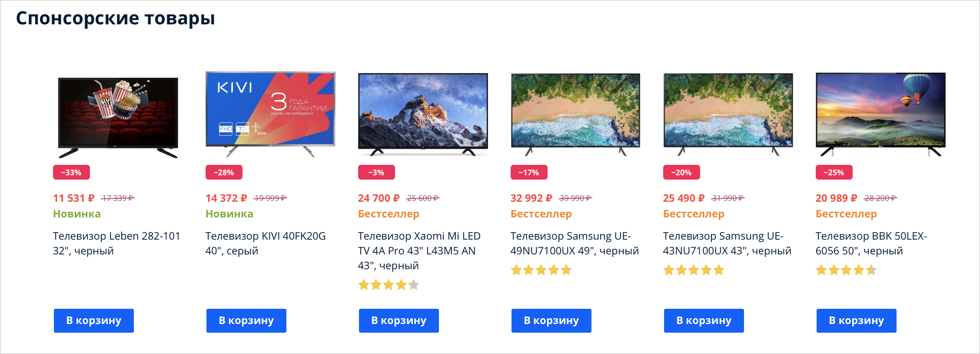This screenshot has width=980, height=354.
Task: Click star rating of BBK TV
Action: (846, 270)
